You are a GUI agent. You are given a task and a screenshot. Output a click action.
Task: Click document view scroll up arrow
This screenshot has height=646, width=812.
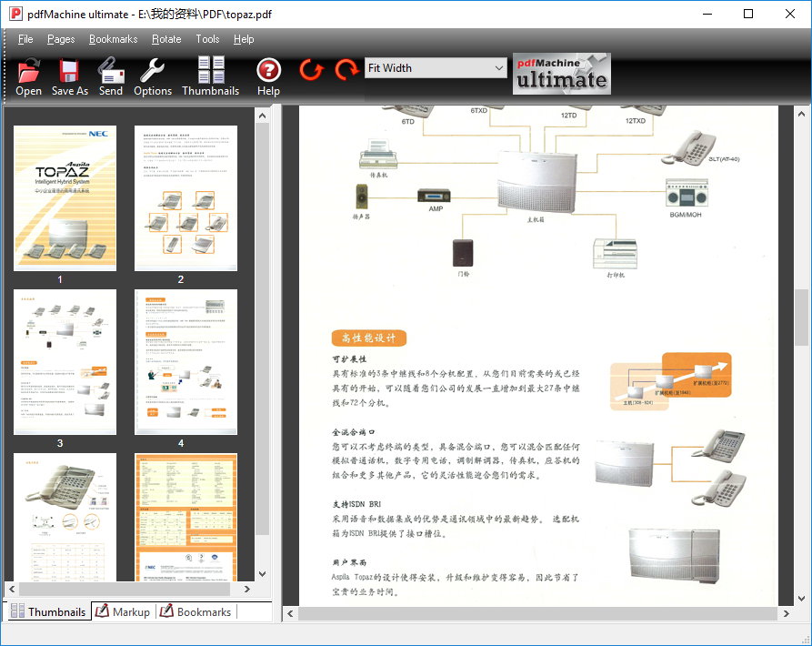coord(801,114)
